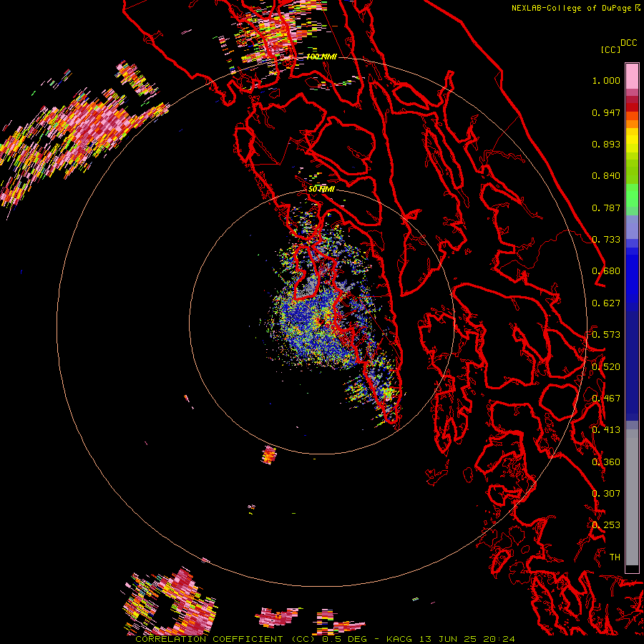Click the 0.360 scale label
644x644 pixels.
pos(606,462)
